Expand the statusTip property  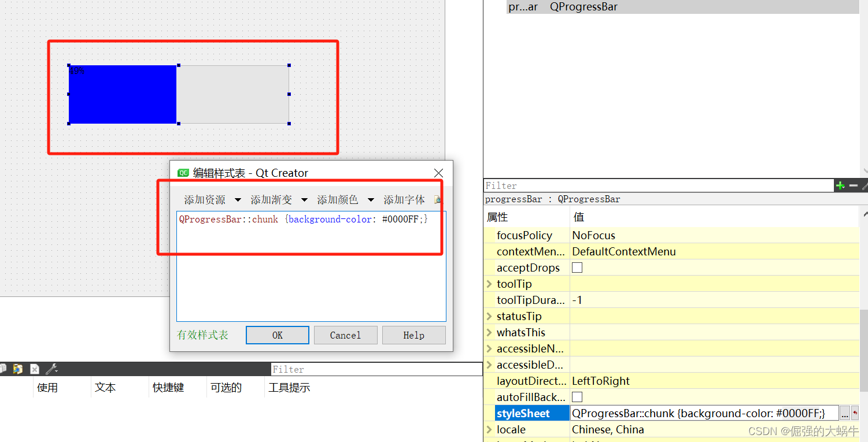pos(489,316)
